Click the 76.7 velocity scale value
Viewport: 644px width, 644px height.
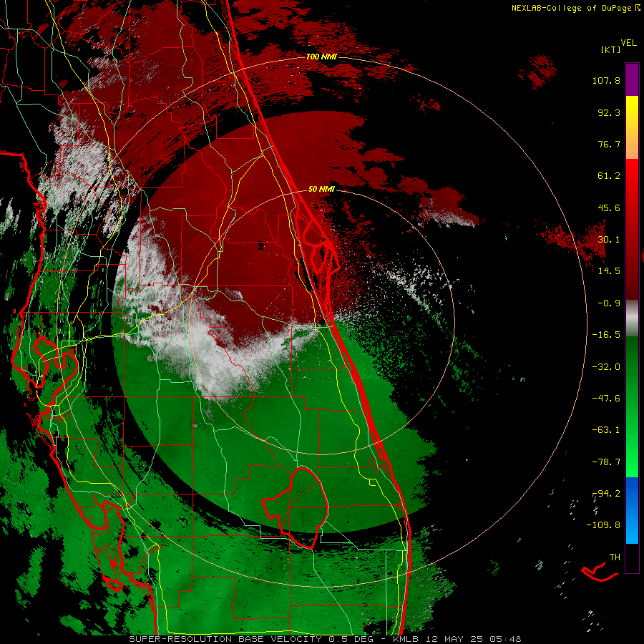pyautogui.click(x=609, y=144)
